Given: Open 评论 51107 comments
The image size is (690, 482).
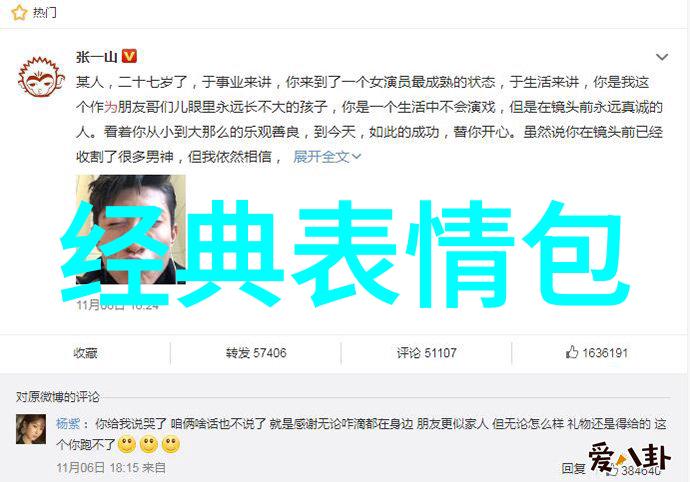Looking at the screenshot, I should tap(426, 353).
